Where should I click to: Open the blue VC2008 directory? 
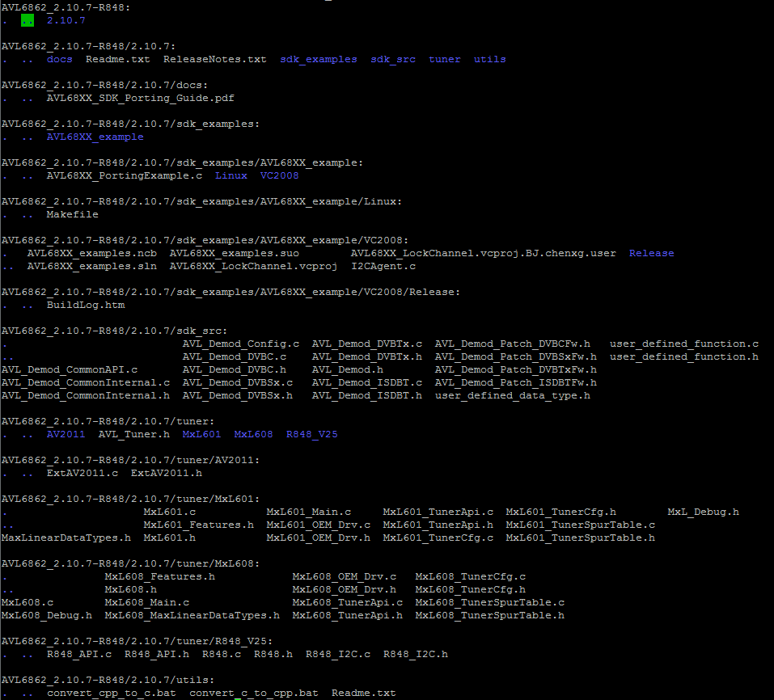279,175
